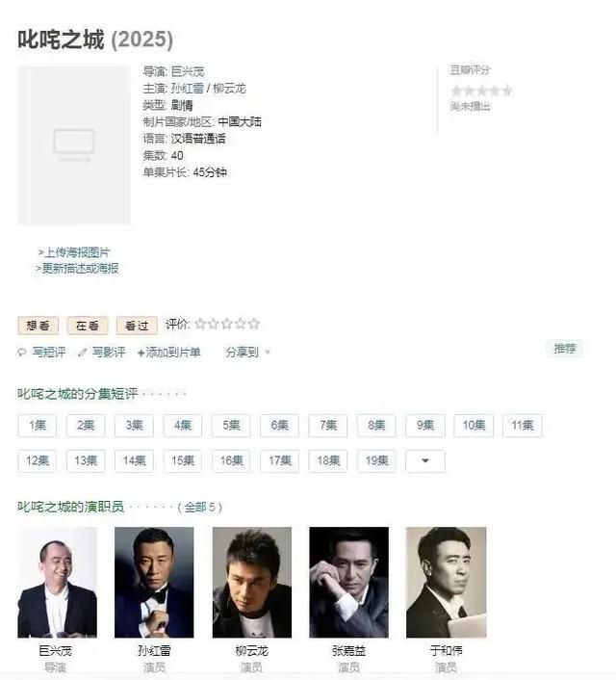616x680 pixels.
Task: Open the 分享到 dropdown
Action: (x=247, y=353)
